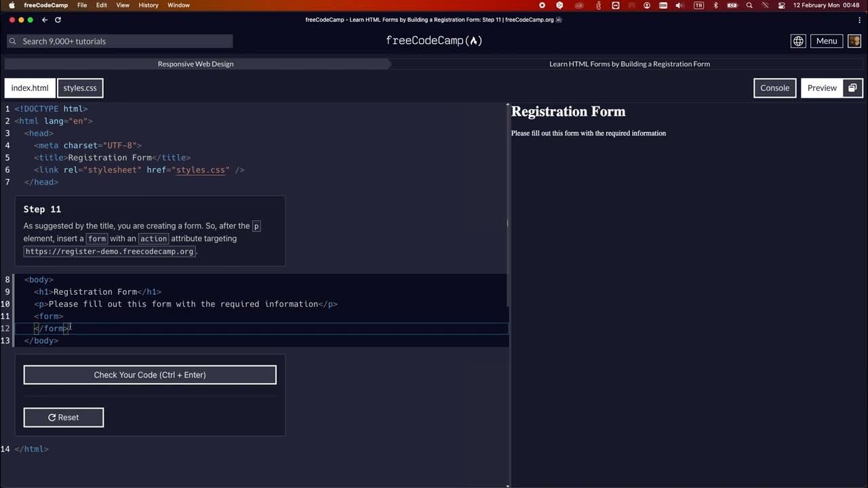
Task: Toggle the Console pane
Action: (x=774, y=88)
